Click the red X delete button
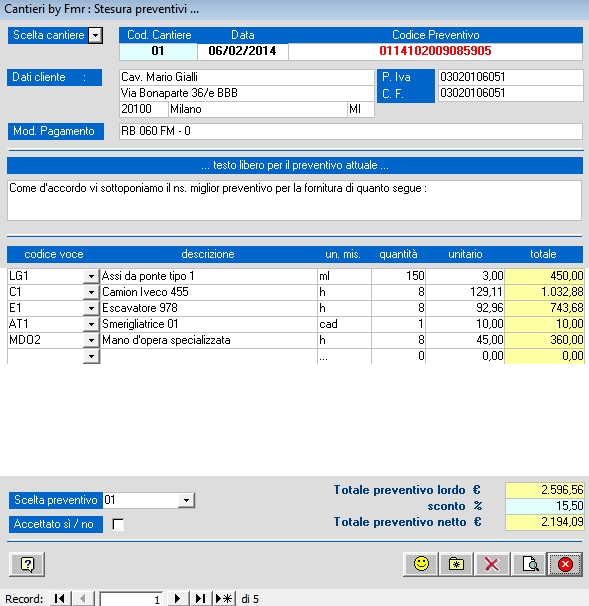This screenshot has height=606, width=589. pyautogui.click(x=492, y=564)
